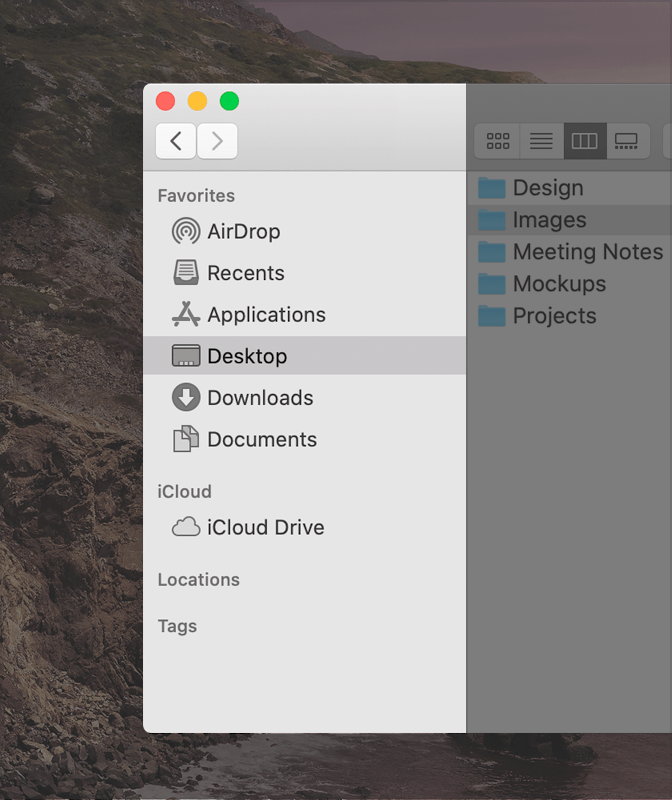Click the Recents tray icon
Viewport: 672px width, 800px height.
186,272
